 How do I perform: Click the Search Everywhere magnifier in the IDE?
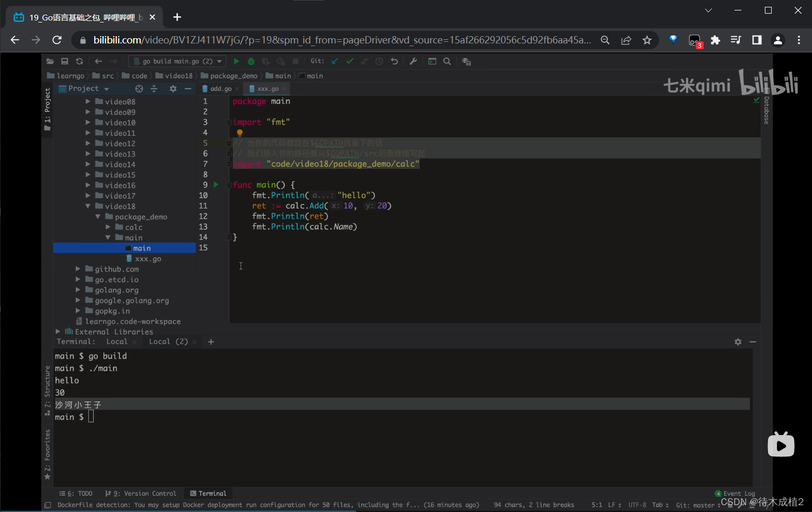(447, 61)
